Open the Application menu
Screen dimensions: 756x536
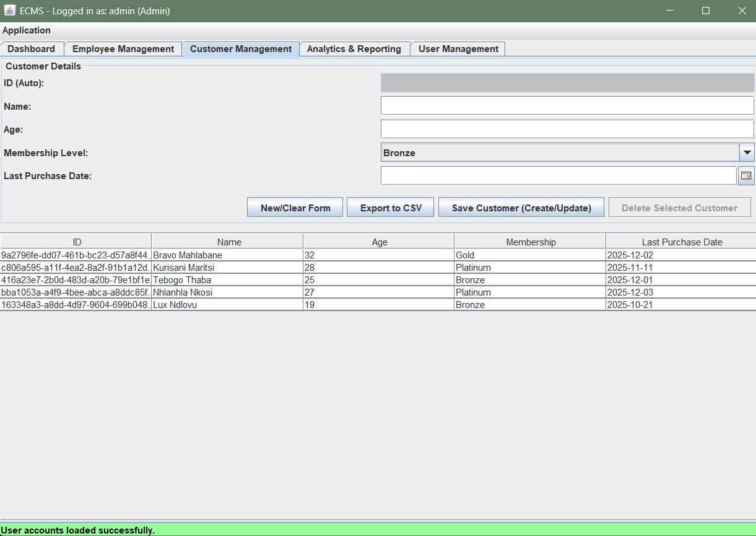27,30
